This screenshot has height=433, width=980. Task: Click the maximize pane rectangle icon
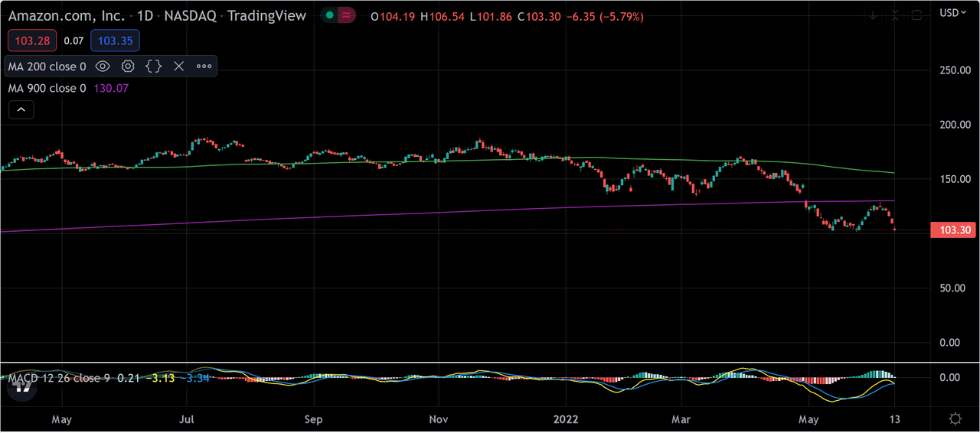(916, 15)
